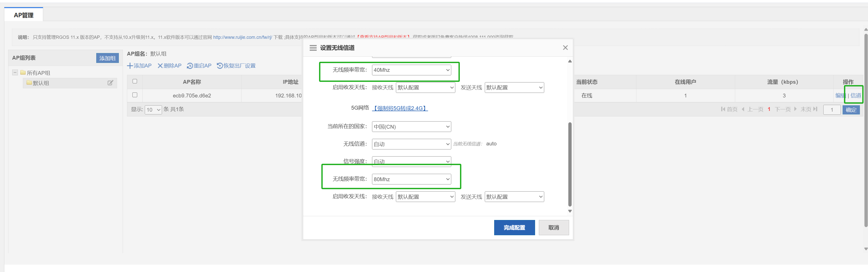868x272 pixels.
Task: Switch to the AP管理 tab
Action: click(x=24, y=15)
